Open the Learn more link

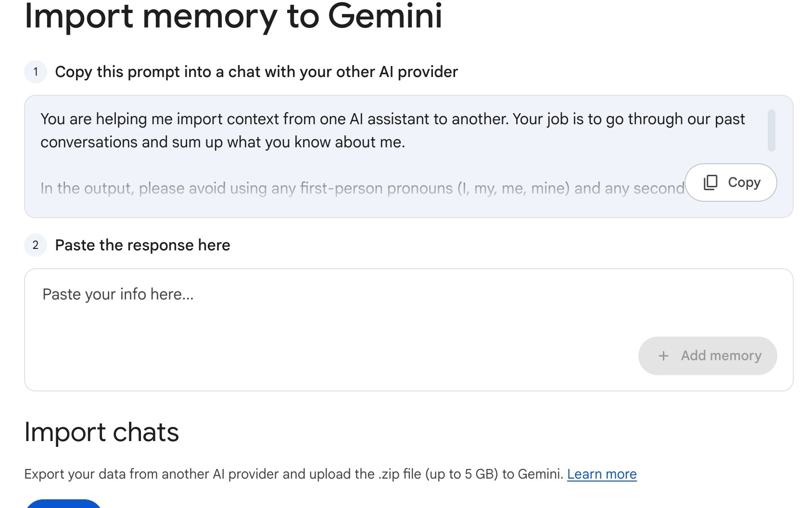tap(602, 474)
